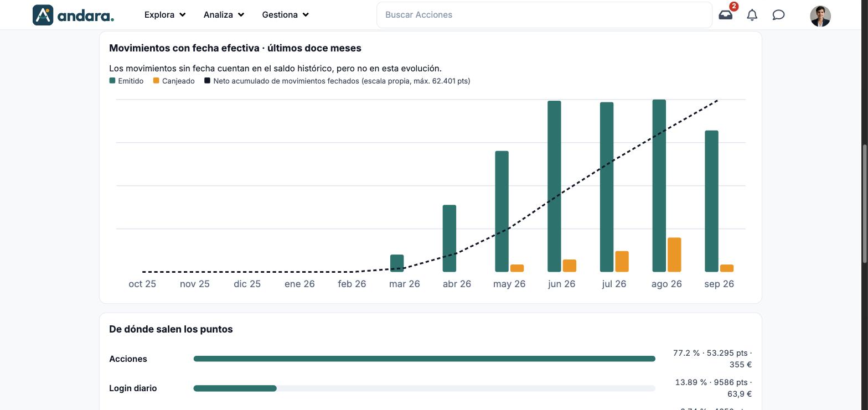Click the mar 26 Emitido bar
This screenshot has width=868, height=410.
pos(397,263)
